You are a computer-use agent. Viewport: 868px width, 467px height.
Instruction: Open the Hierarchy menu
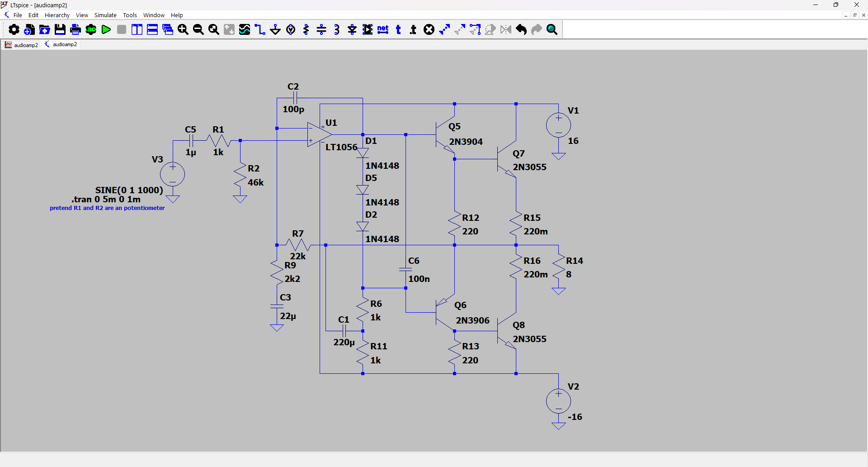[x=57, y=15]
